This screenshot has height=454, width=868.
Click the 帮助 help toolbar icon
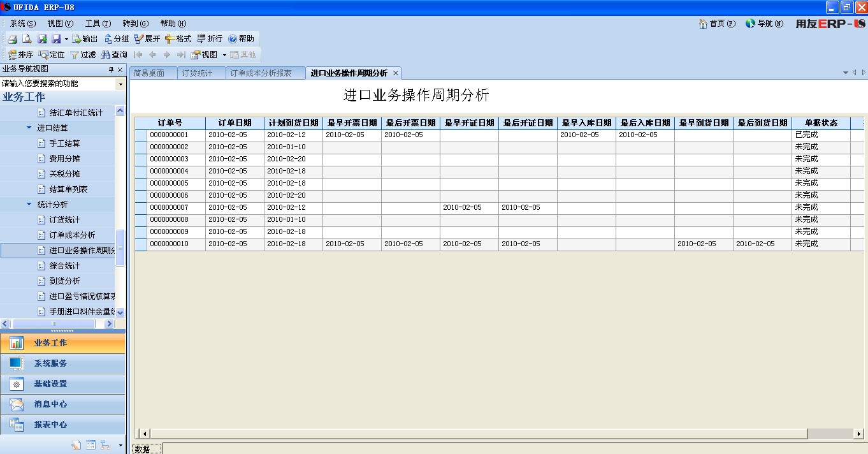point(242,39)
